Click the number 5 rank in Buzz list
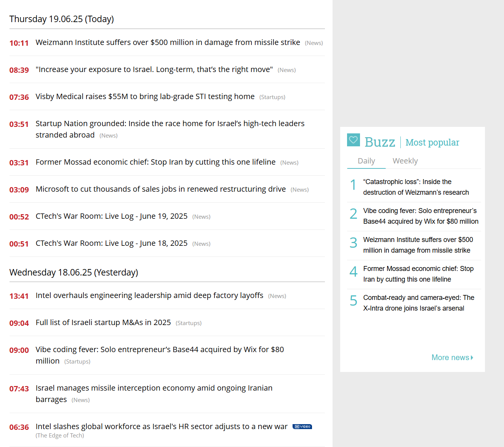The image size is (504, 447). tap(354, 301)
